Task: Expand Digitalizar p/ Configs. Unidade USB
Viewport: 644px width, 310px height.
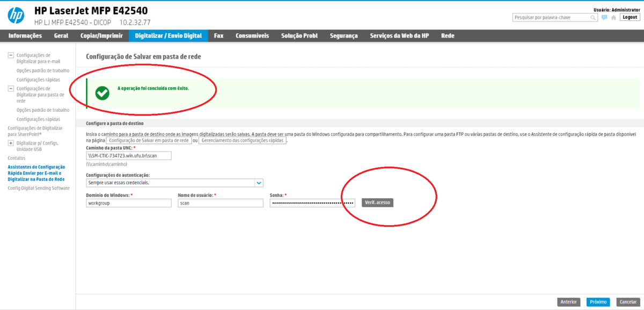Action: coord(11,143)
